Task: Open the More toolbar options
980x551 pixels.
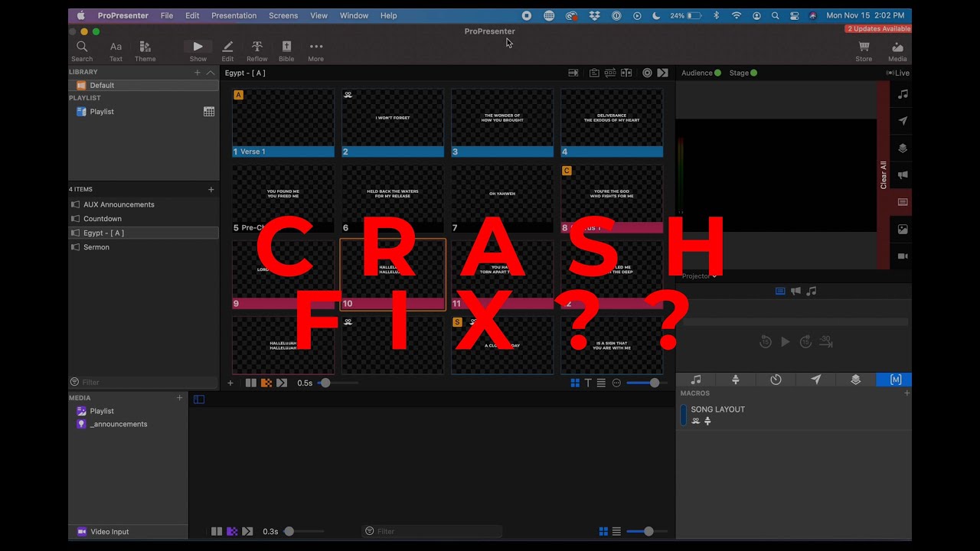Action: (316, 51)
